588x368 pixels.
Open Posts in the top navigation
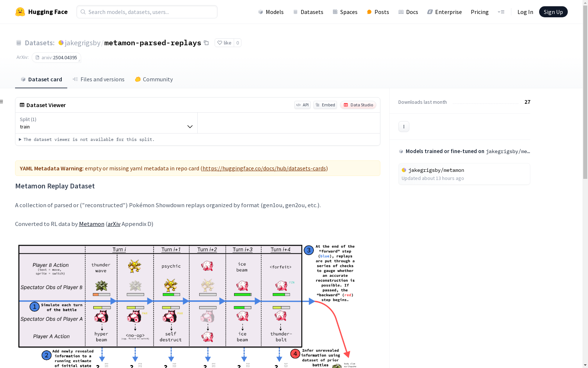pyautogui.click(x=378, y=12)
